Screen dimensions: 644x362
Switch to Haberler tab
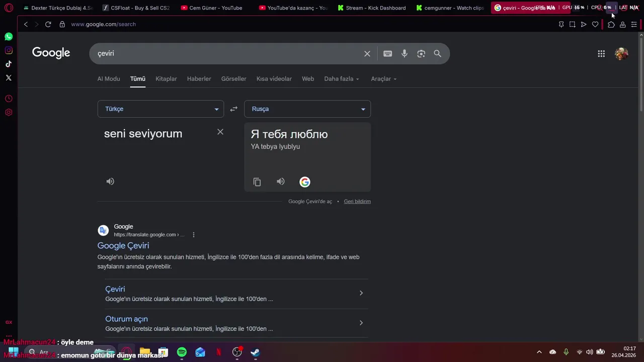coord(199,79)
